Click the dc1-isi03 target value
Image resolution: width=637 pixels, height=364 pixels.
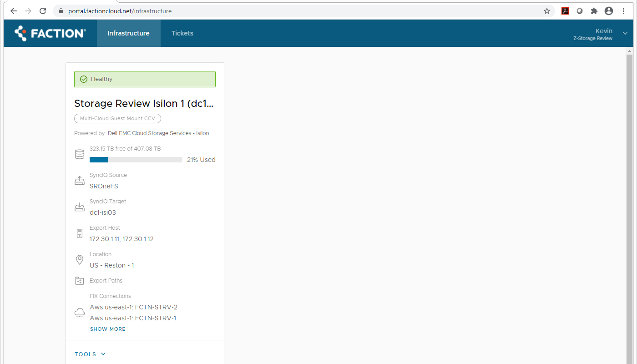pyautogui.click(x=103, y=212)
